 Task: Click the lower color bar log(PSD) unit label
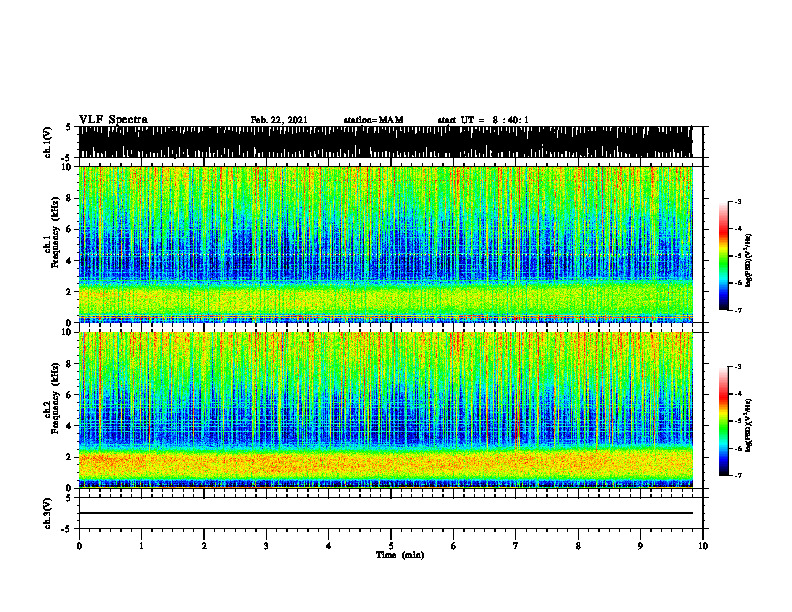(x=749, y=426)
